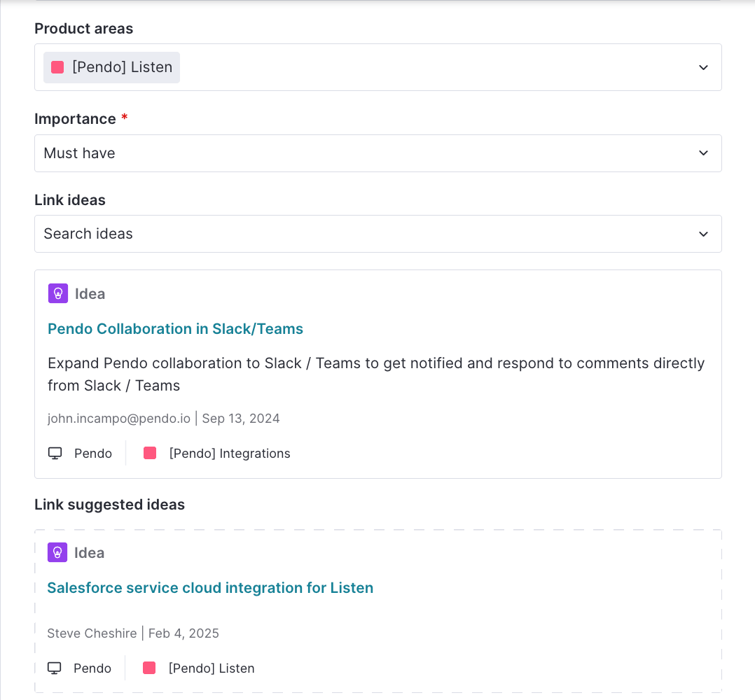
Task: Click the Search ideas input field
Action: (378, 234)
